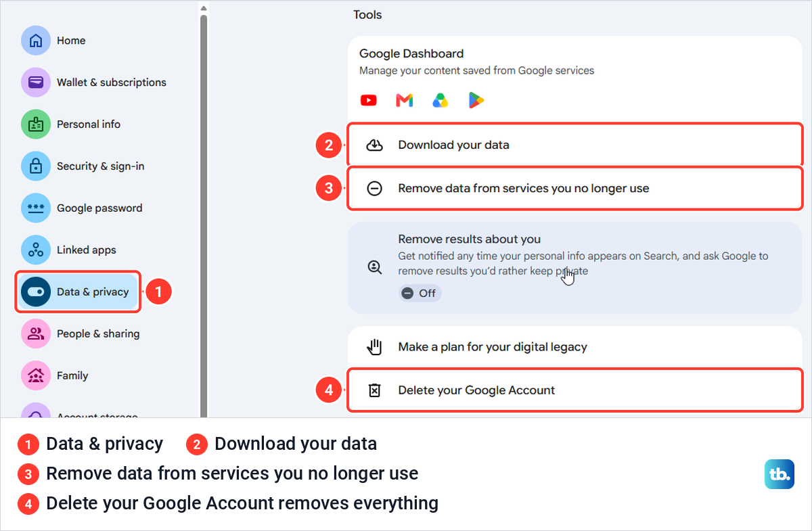Click the sidebar vertical scrollbar
Image resolution: width=812 pixels, height=531 pixels.
pyautogui.click(x=204, y=216)
